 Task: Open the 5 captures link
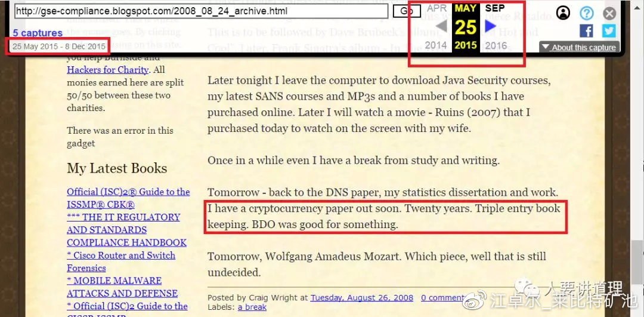click(38, 33)
